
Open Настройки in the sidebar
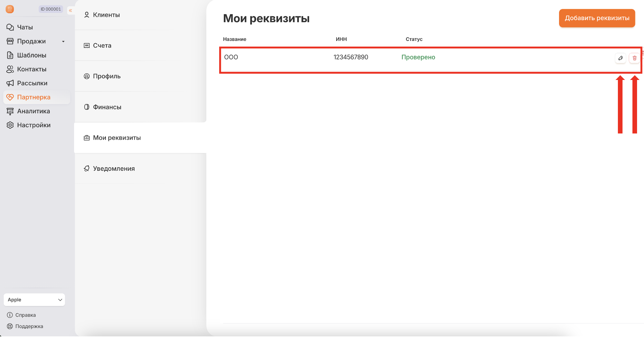tap(34, 125)
